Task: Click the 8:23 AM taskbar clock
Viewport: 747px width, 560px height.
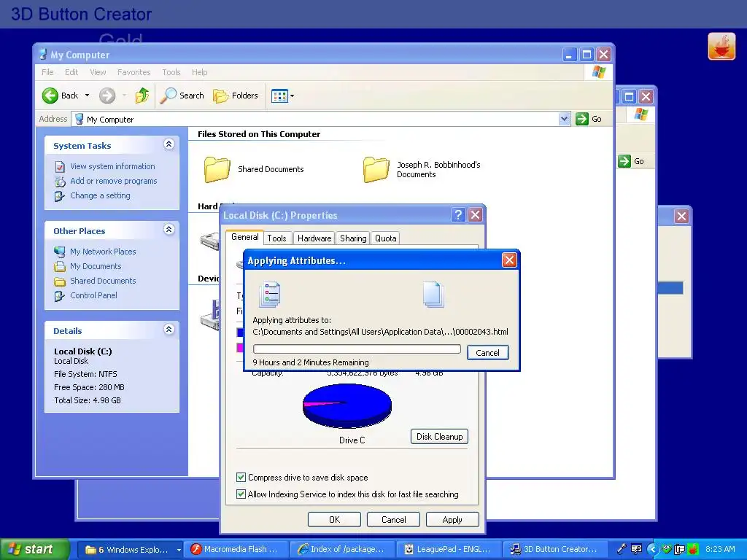Action: click(720, 549)
